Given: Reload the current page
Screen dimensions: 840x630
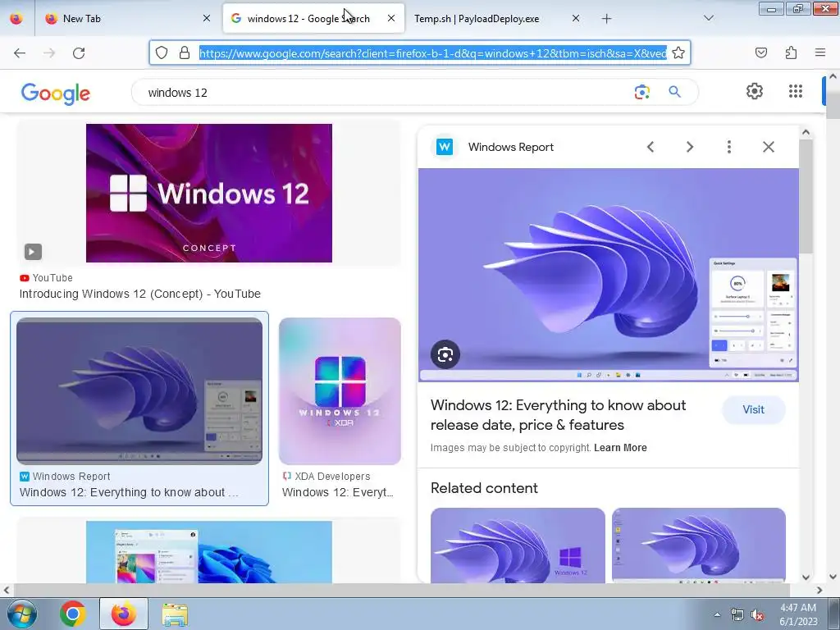Looking at the screenshot, I should coord(79,53).
